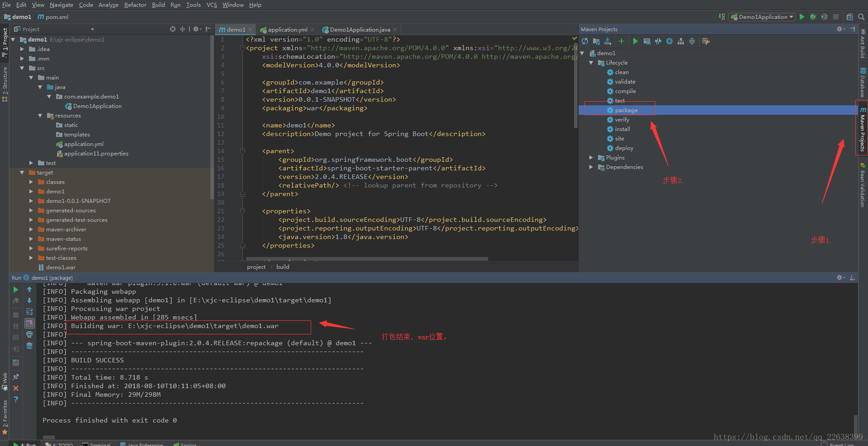
Task: Click Reimport All Maven Projects icon
Action: tap(585, 42)
